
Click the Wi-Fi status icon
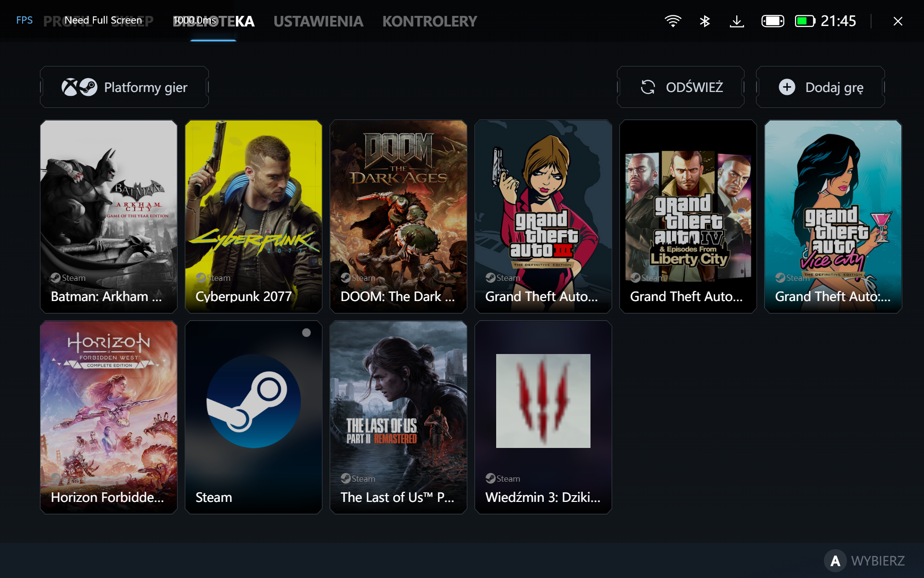pos(673,21)
